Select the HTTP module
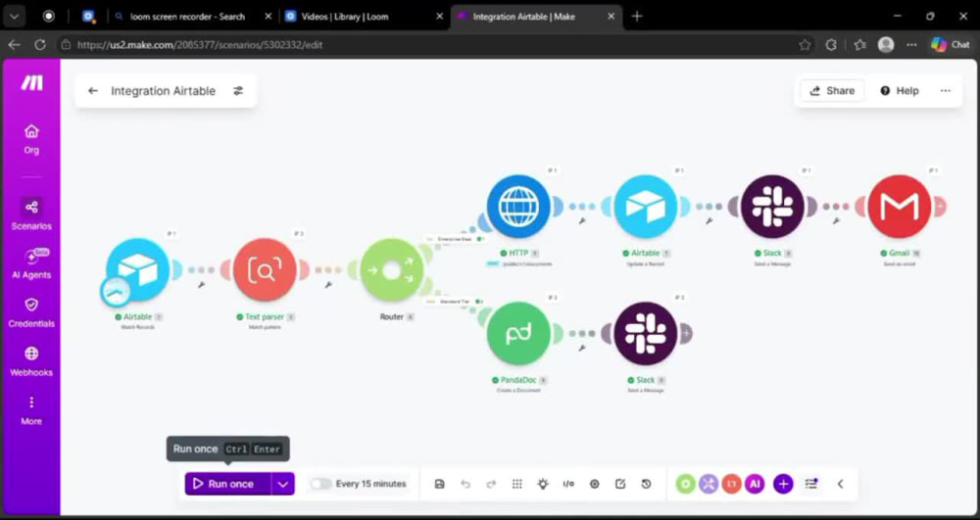Viewport: 980px width, 520px height. point(518,206)
